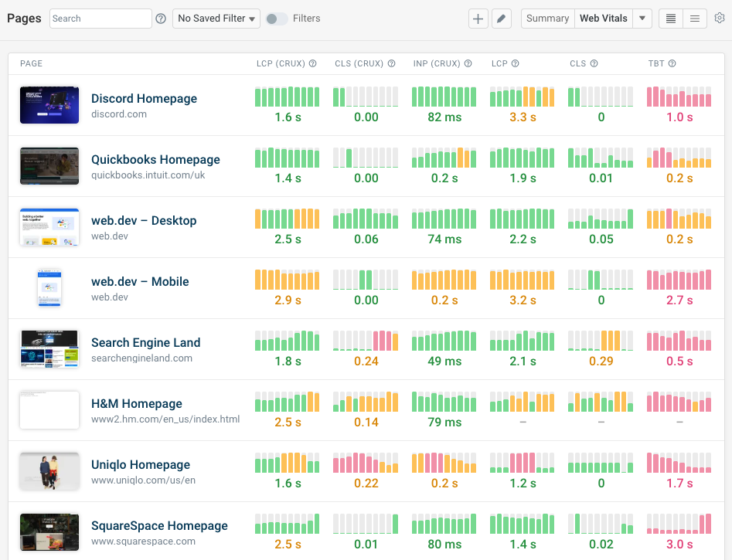Open the Discord Homepage link
732x560 pixels.
pos(144,99)
